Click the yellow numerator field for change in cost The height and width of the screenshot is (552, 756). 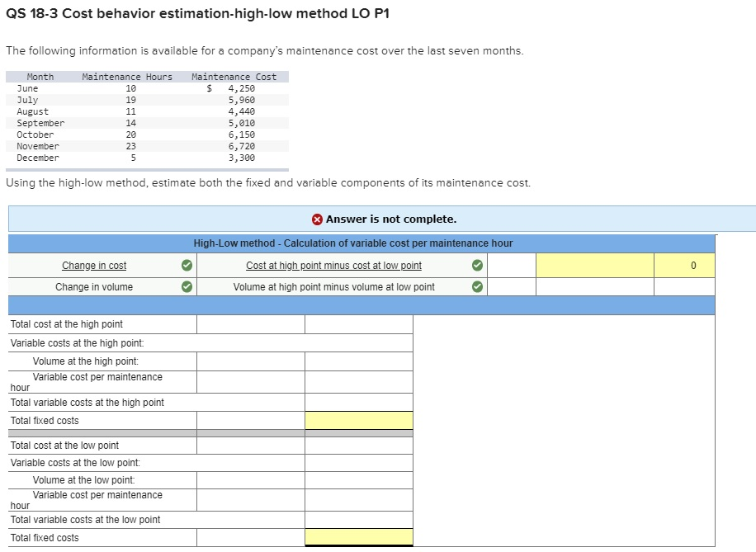596,265
